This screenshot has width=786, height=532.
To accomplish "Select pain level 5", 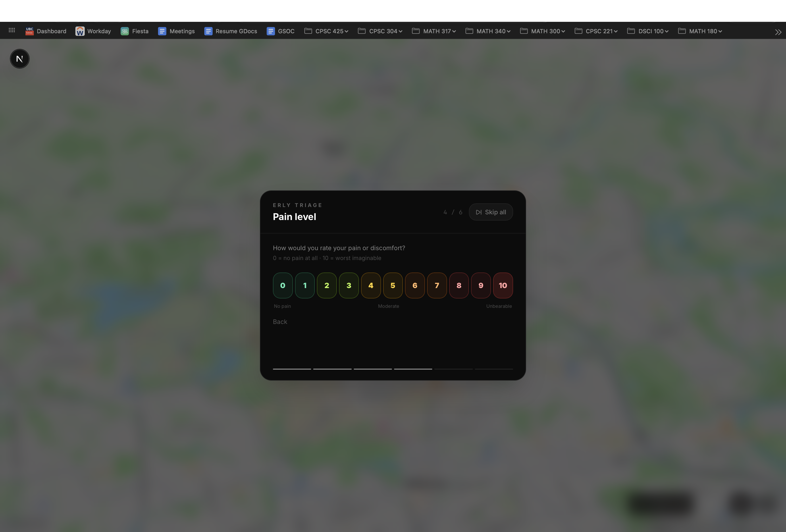I will click(x=393, y=285).
